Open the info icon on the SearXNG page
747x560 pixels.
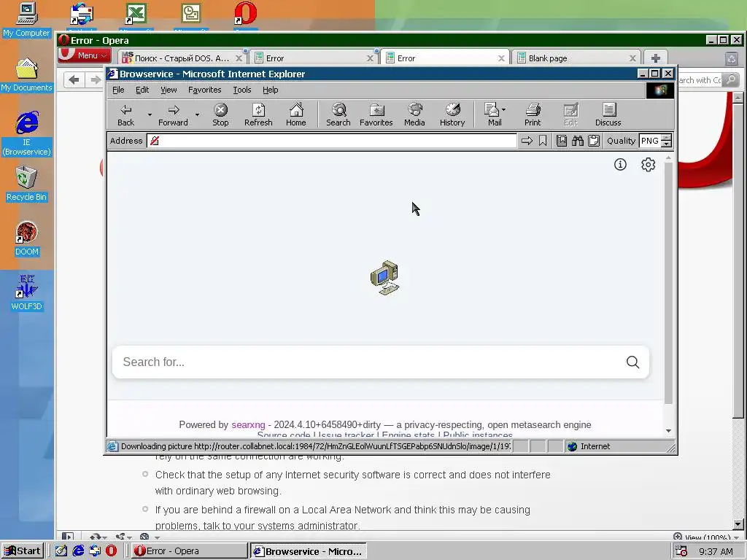[620, 164]
